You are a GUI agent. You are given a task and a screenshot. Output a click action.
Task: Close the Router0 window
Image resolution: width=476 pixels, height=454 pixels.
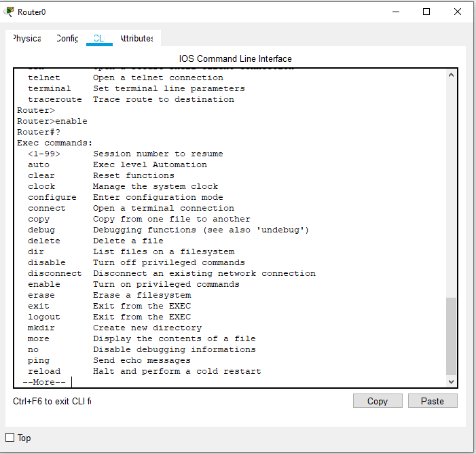(x=458, y=12)
